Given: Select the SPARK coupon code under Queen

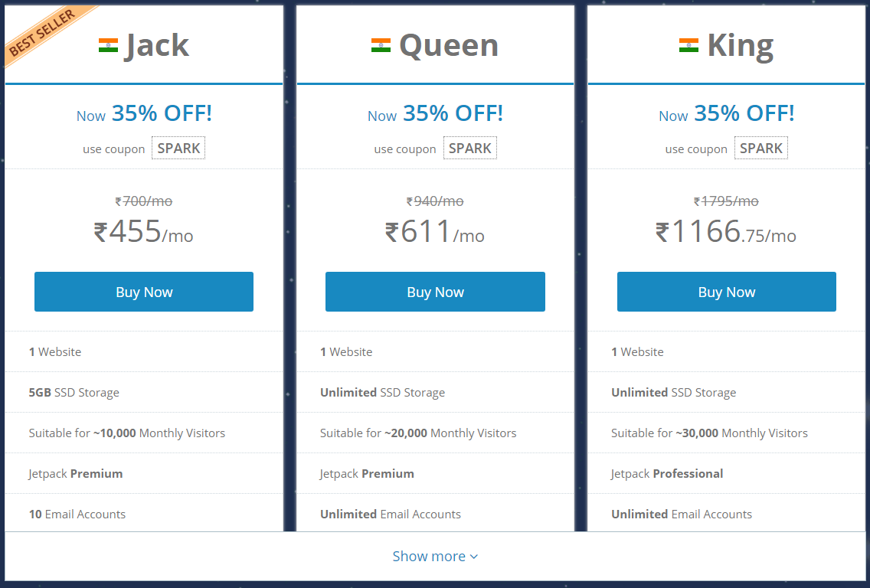Looking at the screenshot, I should click(x=470, y=148).
